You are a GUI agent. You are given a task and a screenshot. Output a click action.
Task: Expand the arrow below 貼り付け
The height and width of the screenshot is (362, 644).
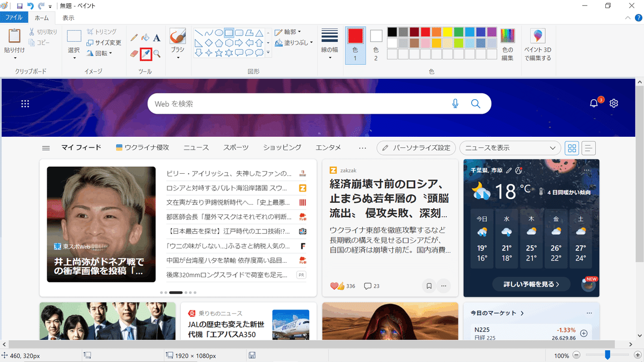point(14,58)
